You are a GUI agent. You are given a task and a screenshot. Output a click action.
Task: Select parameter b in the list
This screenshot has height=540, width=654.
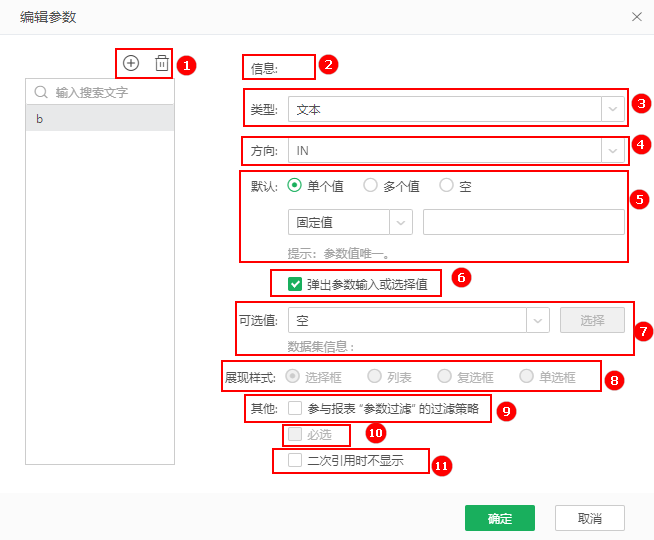(100, 118)
